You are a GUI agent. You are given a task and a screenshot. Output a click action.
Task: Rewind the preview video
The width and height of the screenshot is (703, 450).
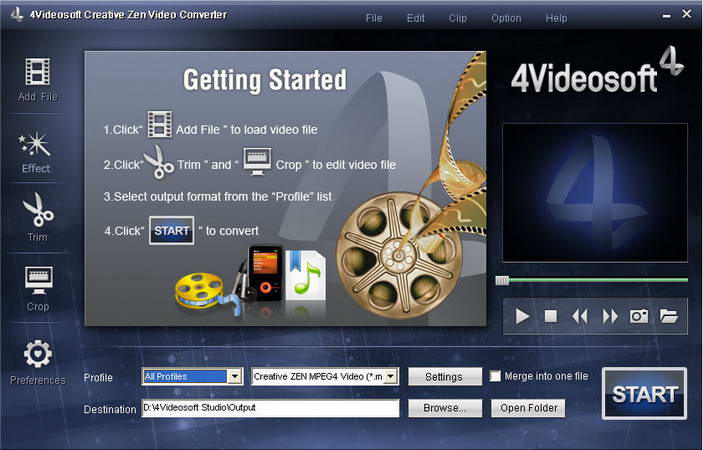580,316
